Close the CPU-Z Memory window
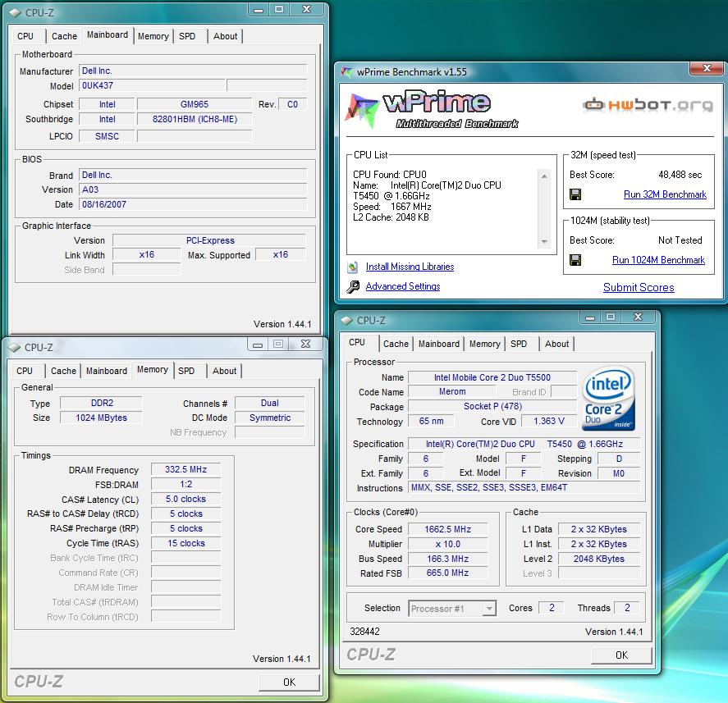The width and height of the screenshot is (728, 703). click(x=305, y=345)
